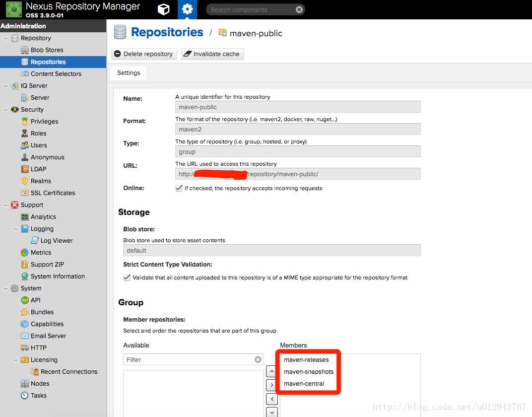Image resolution: width=532 pixels, height=417 pixels.
Task: Toggle the Online checkbox
Action: click(179, 188)
